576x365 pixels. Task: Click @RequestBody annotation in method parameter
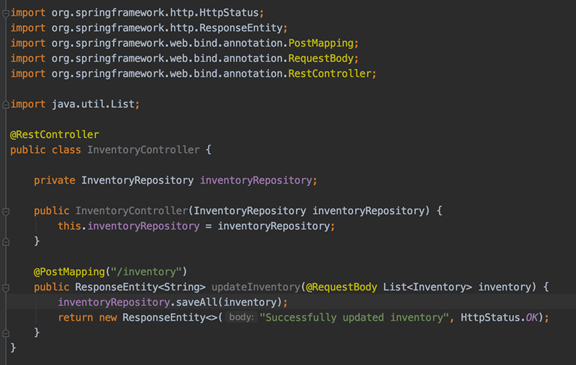[x=342, y=287]
